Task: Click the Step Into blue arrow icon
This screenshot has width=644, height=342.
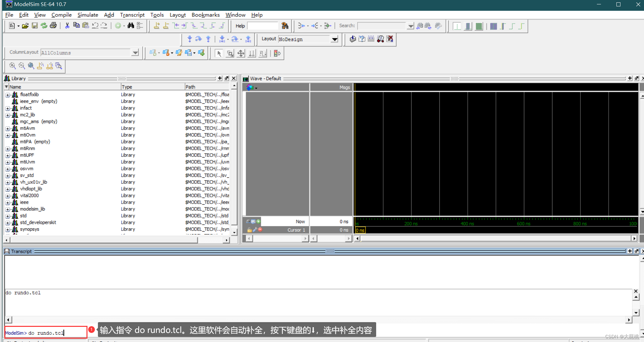Action: coord(189,39)
